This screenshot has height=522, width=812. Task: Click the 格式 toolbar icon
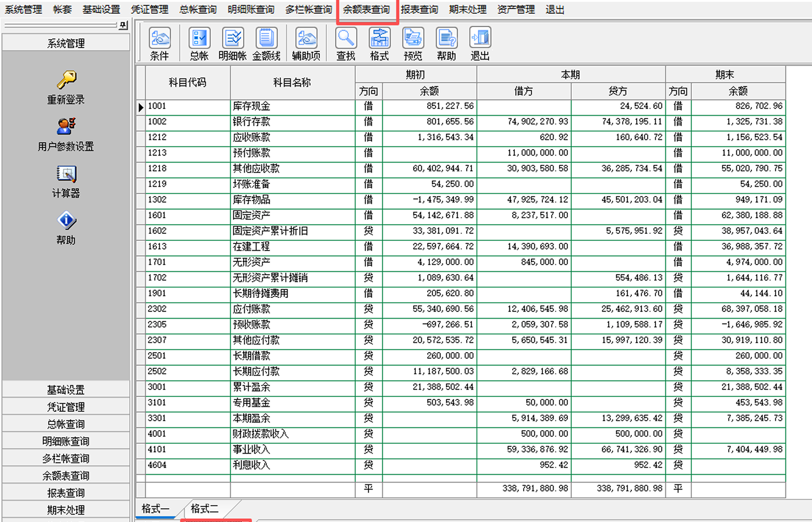point(379,44)
